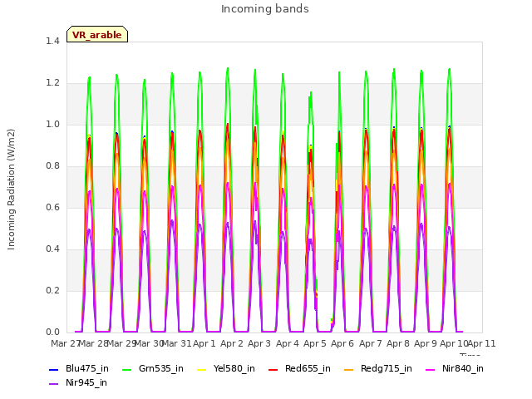Click the Apr 3 x-axis tick label
532x399 pixels.
(259, 343)
